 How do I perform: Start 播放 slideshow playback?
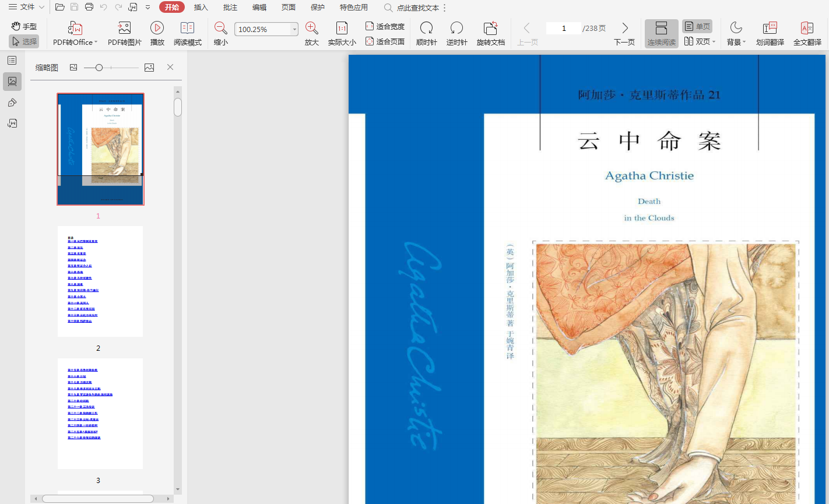point(157,33)
